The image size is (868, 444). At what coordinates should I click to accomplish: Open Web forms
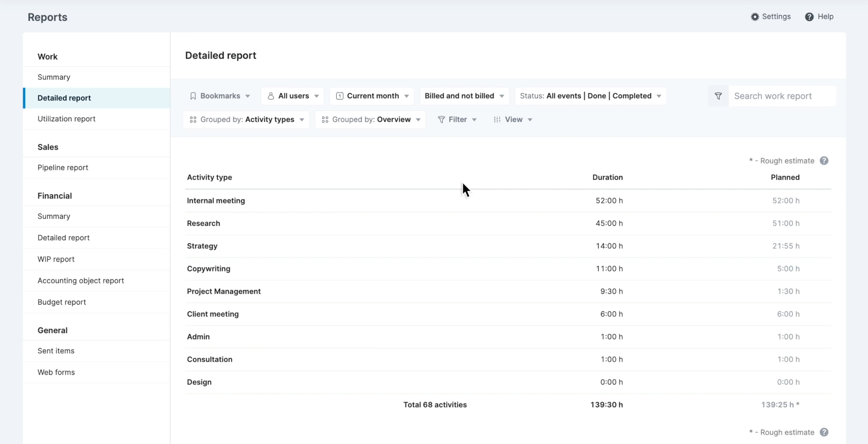click(x=96, y=372)
